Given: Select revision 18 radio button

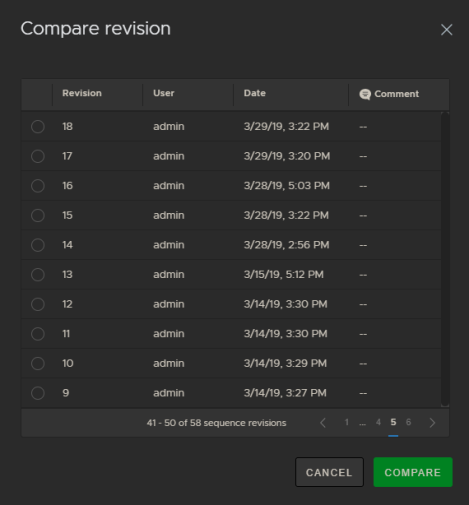Looking at the screenshot, I should (x=38, y=127).
